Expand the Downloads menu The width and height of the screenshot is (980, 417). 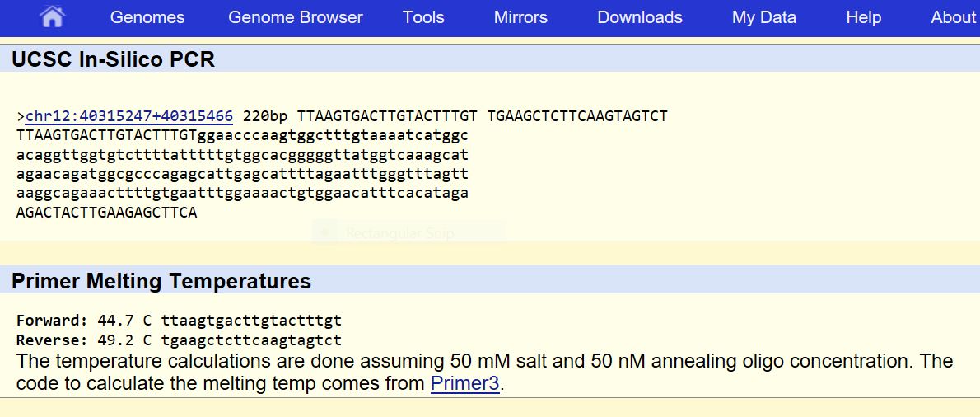tap(640, 17)
